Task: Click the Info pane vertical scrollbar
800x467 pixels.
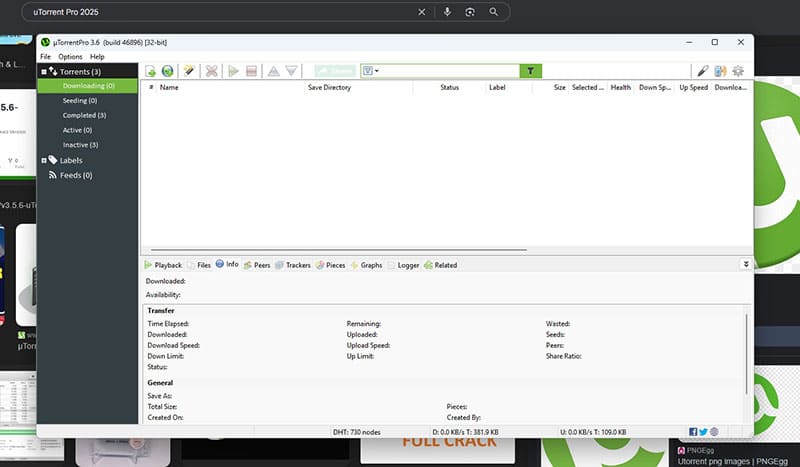Action: [x=746, y=354]
